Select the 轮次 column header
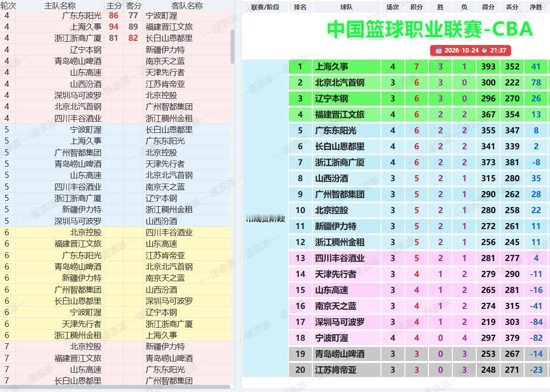The image size is (550, 392). pyautogui.click(x=8, y=6)
